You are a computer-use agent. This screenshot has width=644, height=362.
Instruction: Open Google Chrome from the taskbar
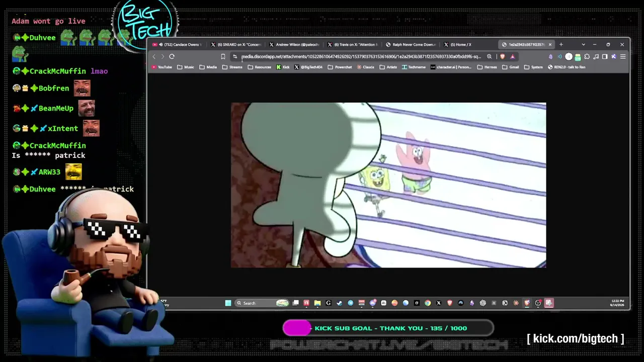(428, 303)
